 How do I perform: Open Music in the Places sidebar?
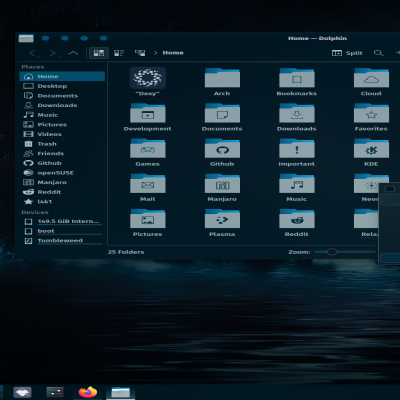pos(62,115)
